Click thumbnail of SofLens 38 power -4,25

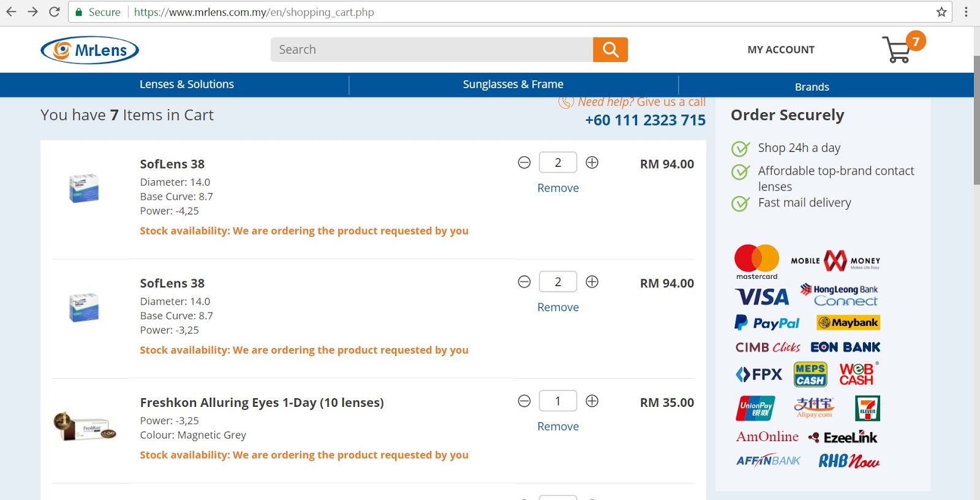tap(84, 188)
